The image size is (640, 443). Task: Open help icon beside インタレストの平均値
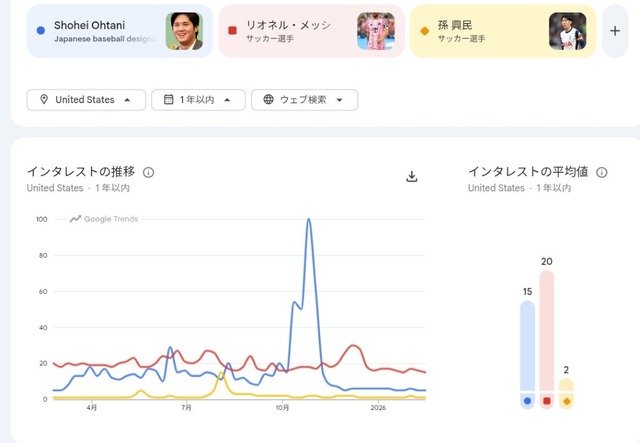pyautogui.click(x=602, y=172)
